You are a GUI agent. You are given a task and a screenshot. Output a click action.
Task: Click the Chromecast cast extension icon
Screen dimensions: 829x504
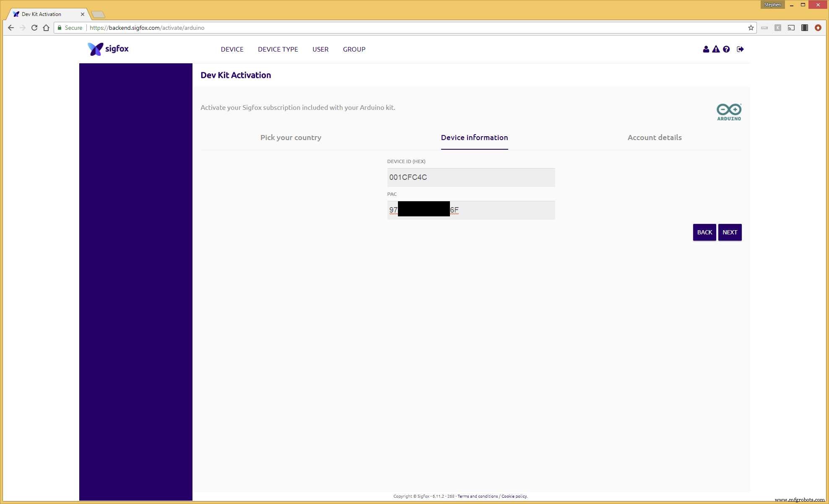tap(791, 28)
